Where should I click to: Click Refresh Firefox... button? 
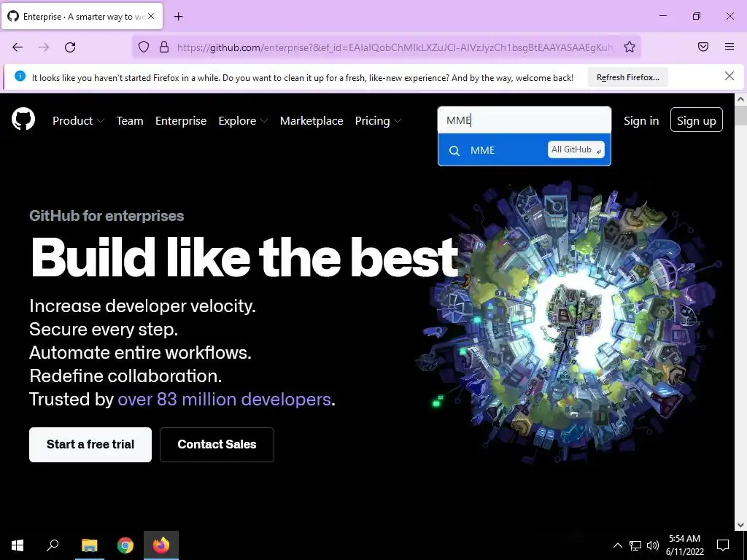pyautogui.click(x=628, y=77)
